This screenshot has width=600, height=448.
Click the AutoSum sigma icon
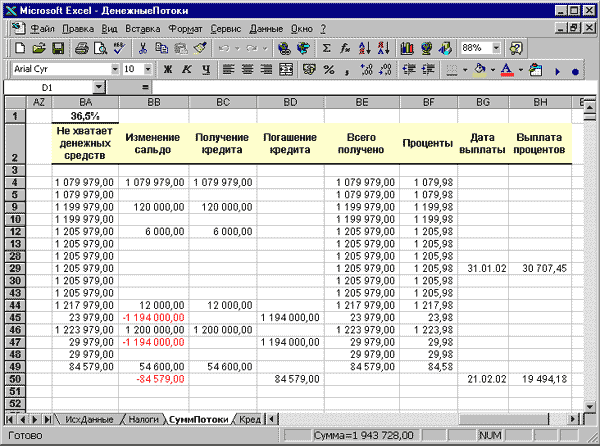[326, 49]
